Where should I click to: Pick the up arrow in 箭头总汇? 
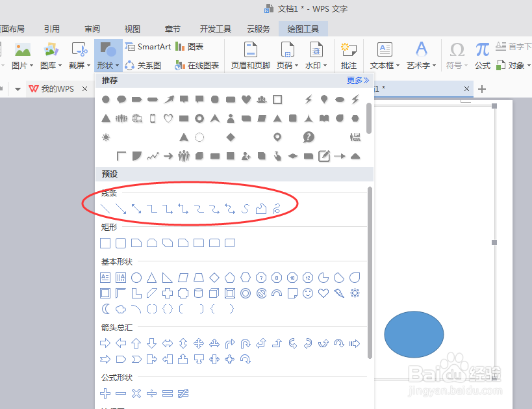click(136, 343)
